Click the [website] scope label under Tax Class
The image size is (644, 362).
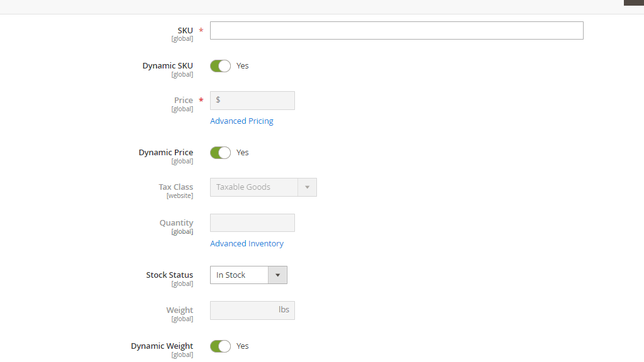coord(180,195)
